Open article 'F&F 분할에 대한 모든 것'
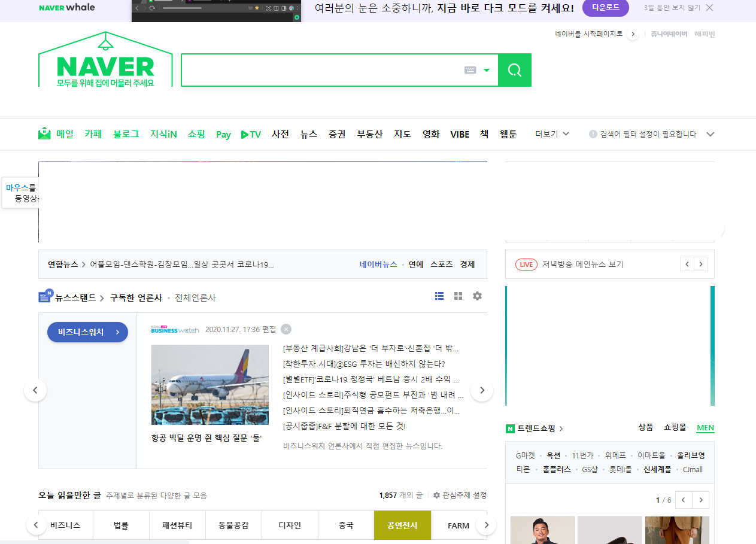 click(344, 426)
